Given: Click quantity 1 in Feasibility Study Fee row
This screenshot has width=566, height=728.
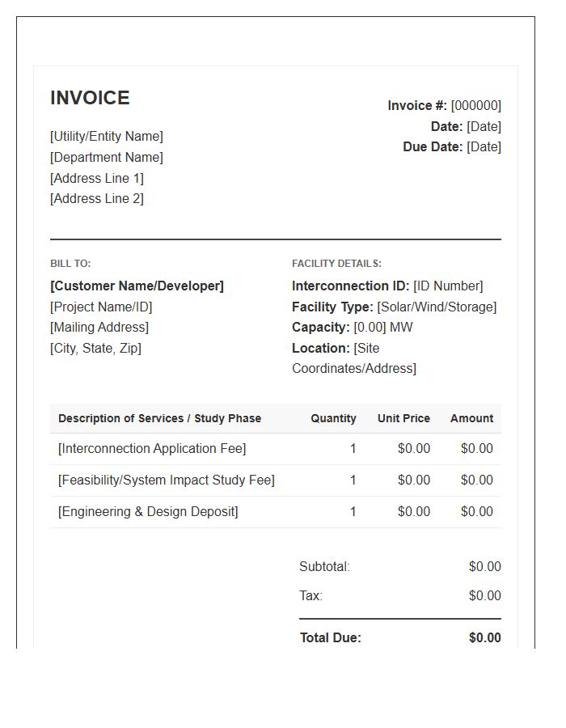Looking at the screenshot, I should pyautogui.click(x=353, y=480).
